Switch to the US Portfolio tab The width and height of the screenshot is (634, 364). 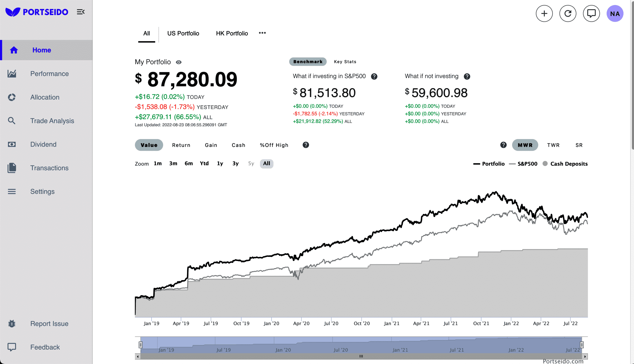pyautogui.click(x=183, y=33)
